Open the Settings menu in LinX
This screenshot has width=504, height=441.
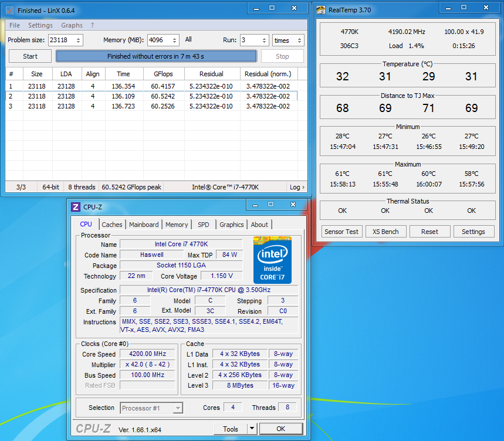40,25
